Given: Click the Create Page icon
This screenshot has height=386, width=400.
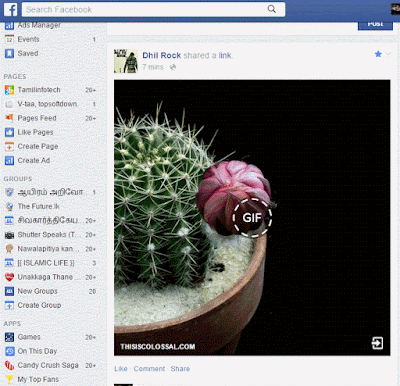Looking at the screenshot, I should pyautogui.click(x=9, y=146).
